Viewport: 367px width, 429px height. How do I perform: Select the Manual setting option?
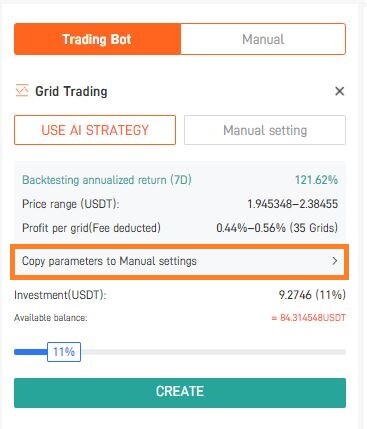(x=265, y=130)
